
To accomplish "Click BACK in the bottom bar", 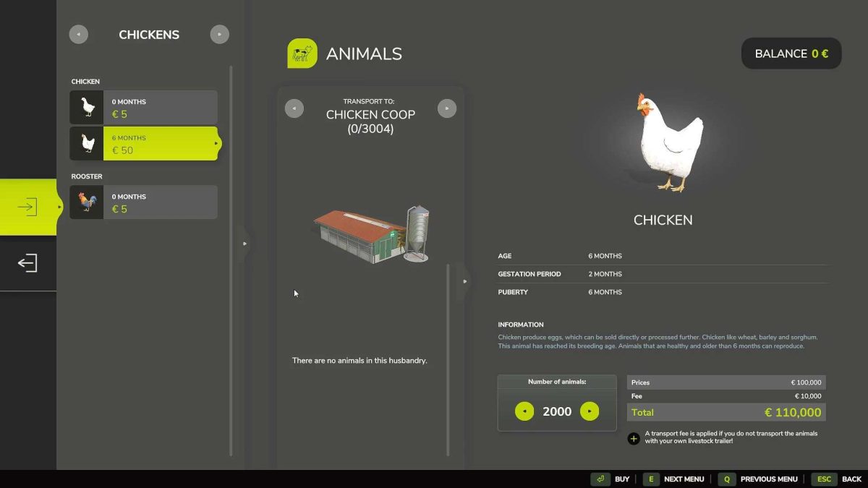I will (851, 479).
